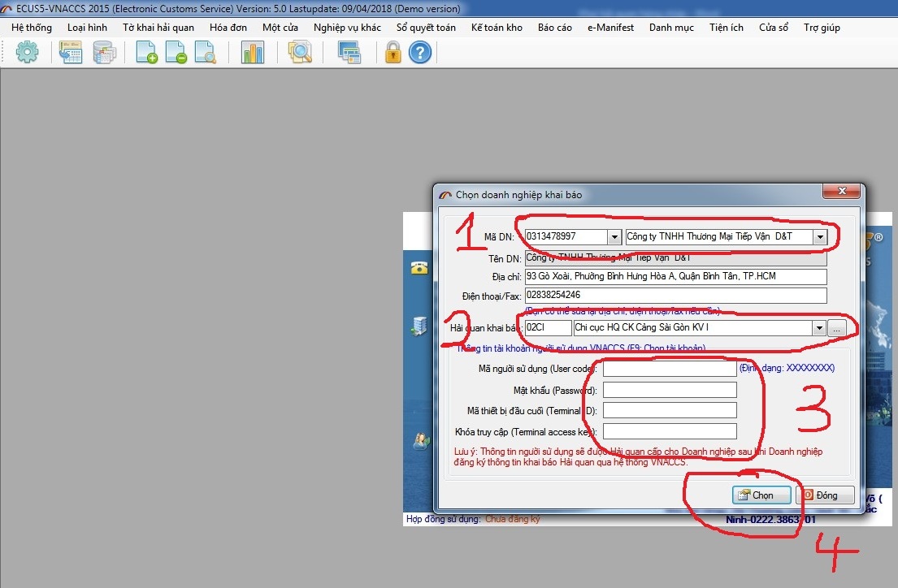Click the add document (green plus) icon
This screenshot has width=898, height=588.
[x=146, y=54]
